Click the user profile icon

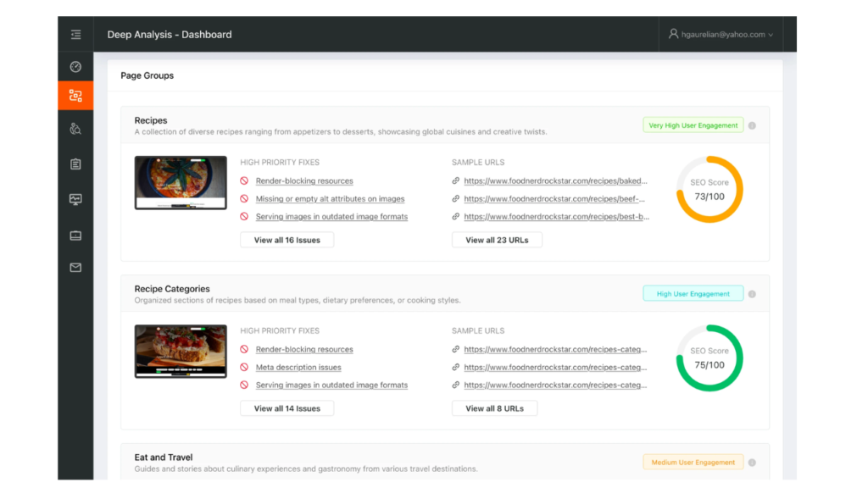pyautogui.click(x=673, y=34)
